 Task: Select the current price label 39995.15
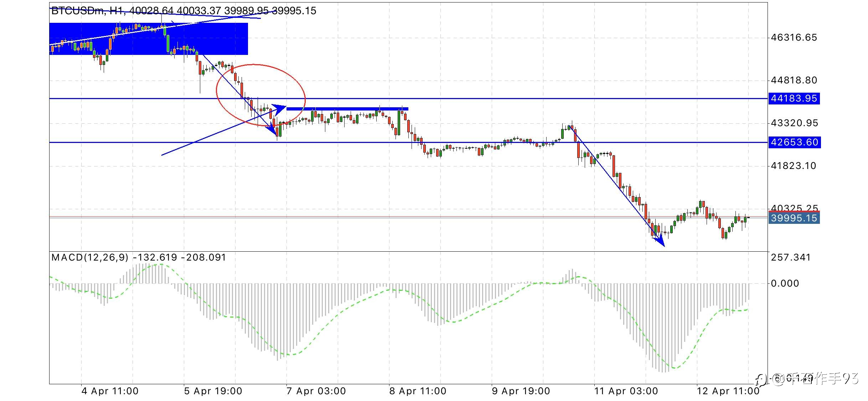point(794,218)
